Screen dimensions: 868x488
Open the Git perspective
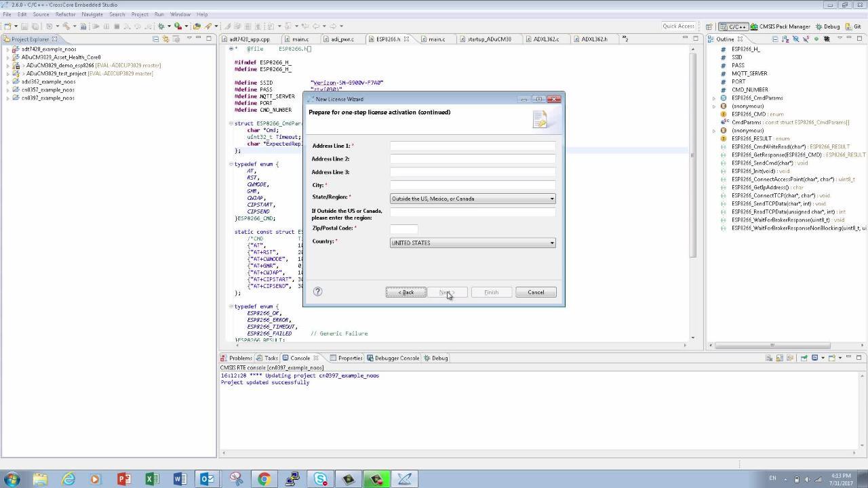(853, 26)
